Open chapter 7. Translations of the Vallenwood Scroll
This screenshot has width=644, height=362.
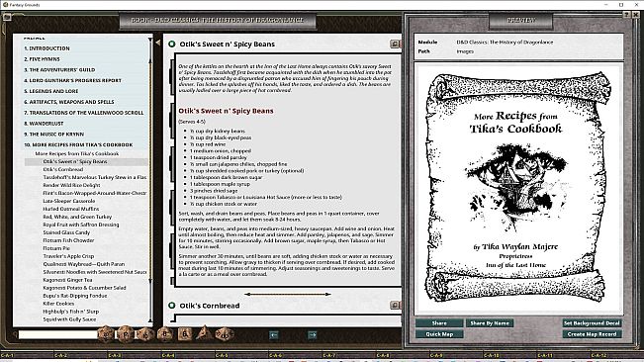coord(83,113)
